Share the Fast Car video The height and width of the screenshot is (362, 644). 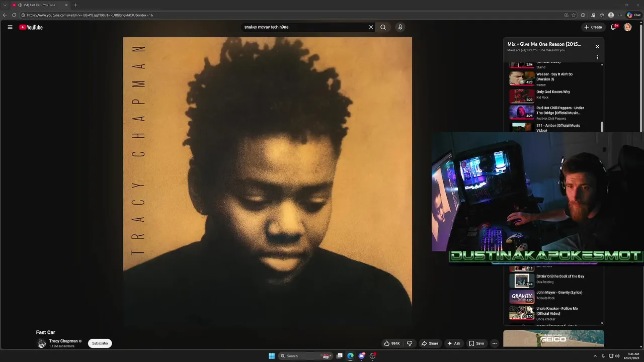point(430,343)
